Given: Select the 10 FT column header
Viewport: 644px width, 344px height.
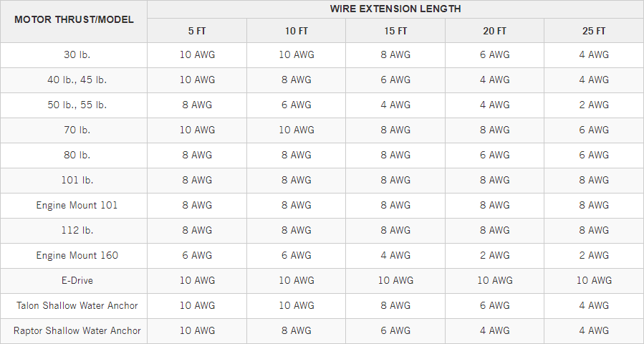Looking at the screenshot, I should (296, 31).
